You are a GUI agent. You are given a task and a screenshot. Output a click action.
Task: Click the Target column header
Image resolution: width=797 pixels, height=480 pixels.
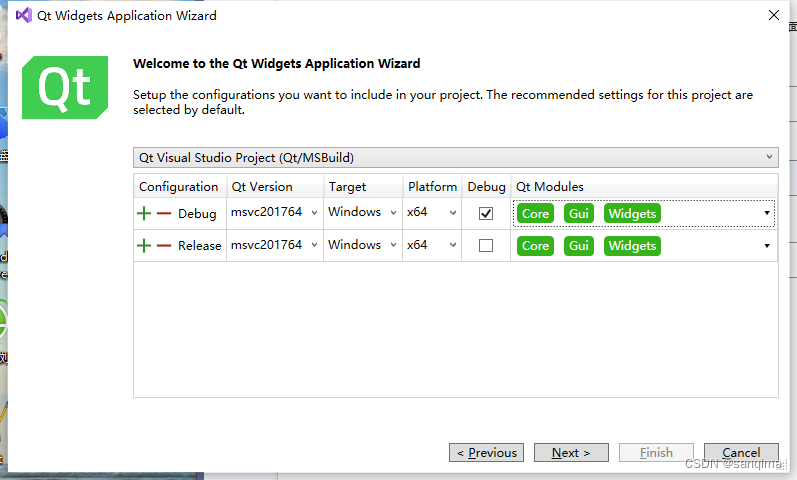click(x=363, y=187)
